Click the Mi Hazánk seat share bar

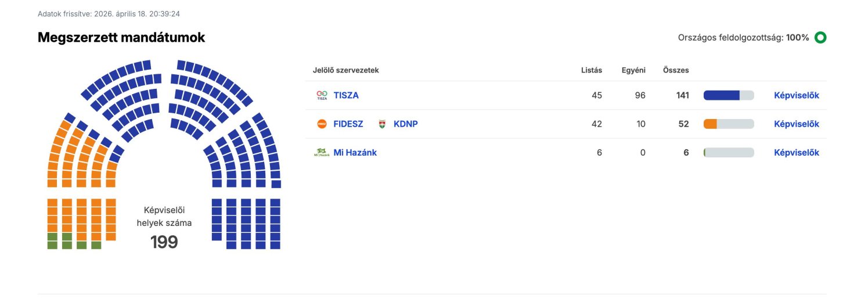click(x=705, y=153)
